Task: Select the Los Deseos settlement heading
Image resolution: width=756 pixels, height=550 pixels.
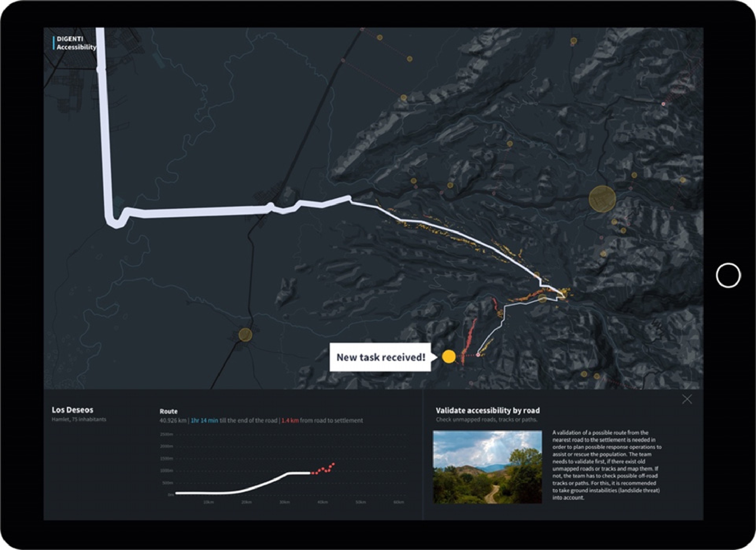Action: [x=72, y=410]
